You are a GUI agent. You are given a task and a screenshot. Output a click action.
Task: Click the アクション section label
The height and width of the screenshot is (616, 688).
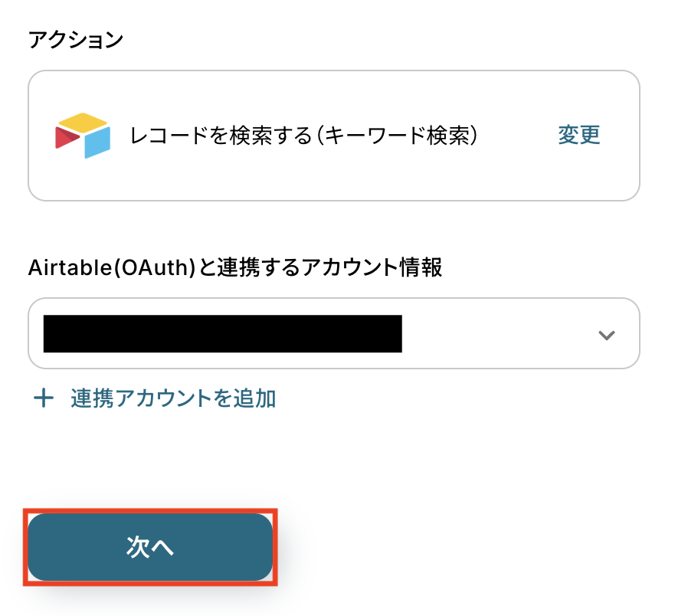coord(75,40)
